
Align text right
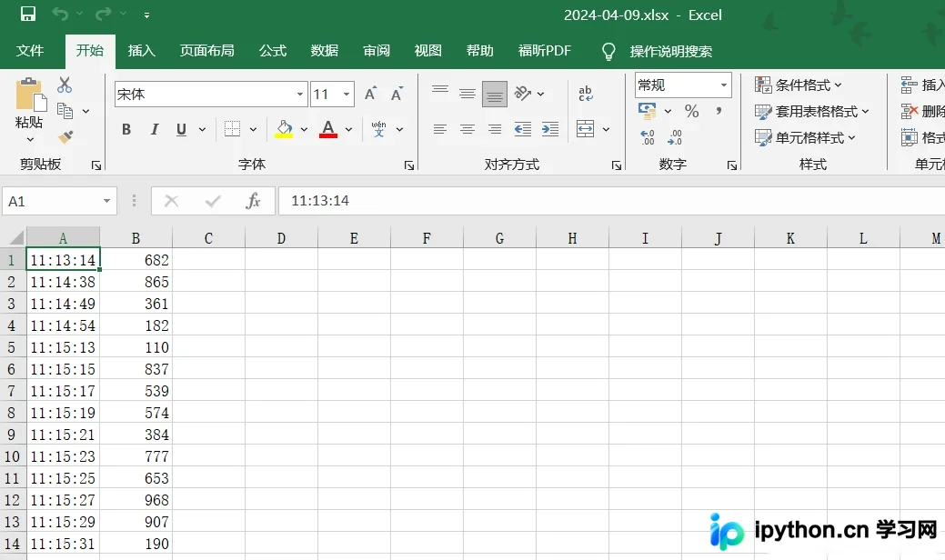[x=494, y=129]
